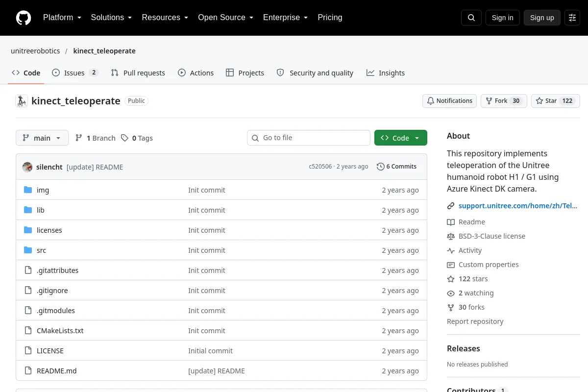This screenshot has width=588, height=392.
Task: Click the link icon beside support.unitree.com
Action: click(451, 206)
